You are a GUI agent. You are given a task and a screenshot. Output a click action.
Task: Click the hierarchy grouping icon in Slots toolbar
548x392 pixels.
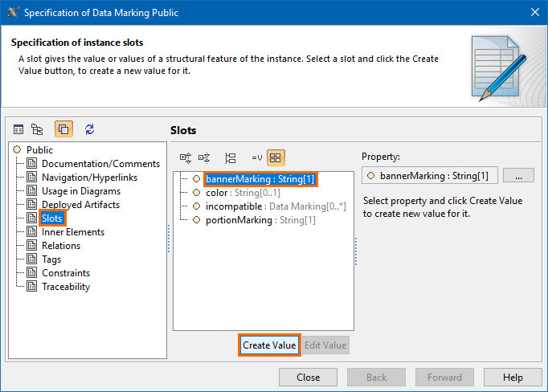[x=231, y=158]
